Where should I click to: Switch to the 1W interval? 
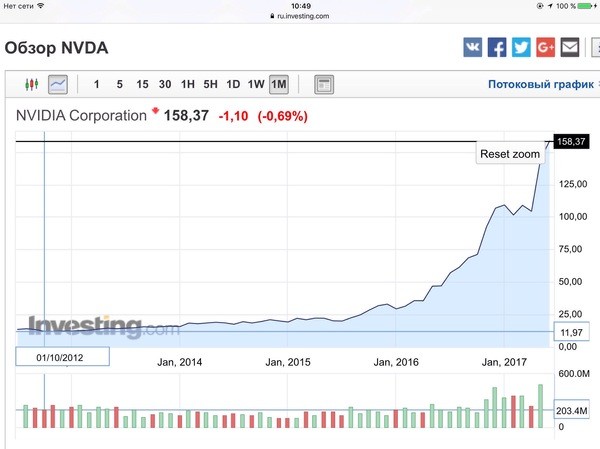(x=256, y=84)
